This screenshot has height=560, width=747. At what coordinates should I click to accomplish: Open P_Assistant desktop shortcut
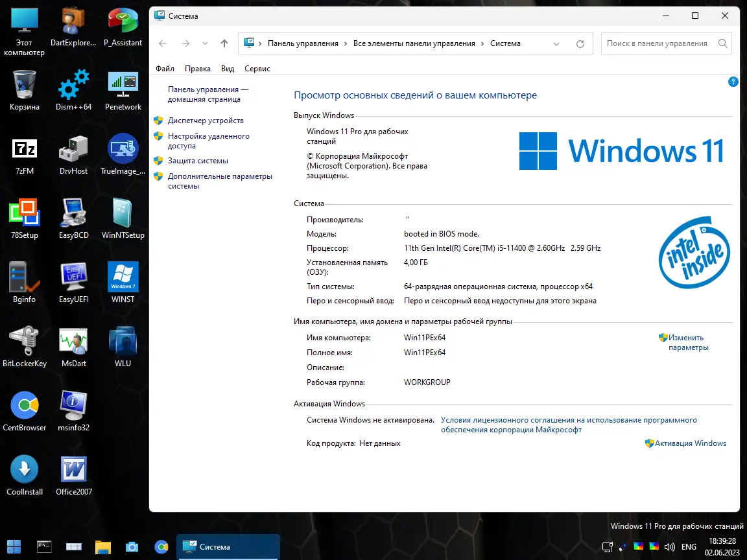coord(123,27)
